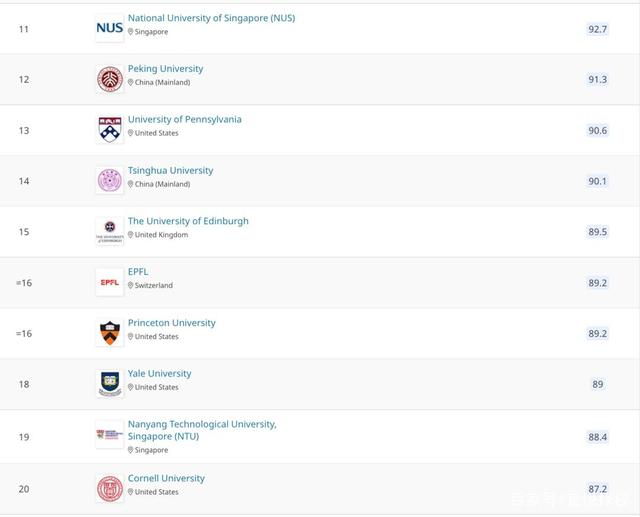Open the Princeton University link
Image resolution: width=640 pixels, height=517 pixels.
[x=171, y=322]
